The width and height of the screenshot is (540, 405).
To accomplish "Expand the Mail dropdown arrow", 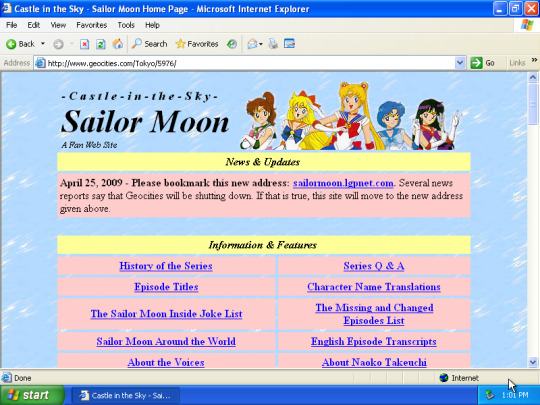I will [261, 44].
